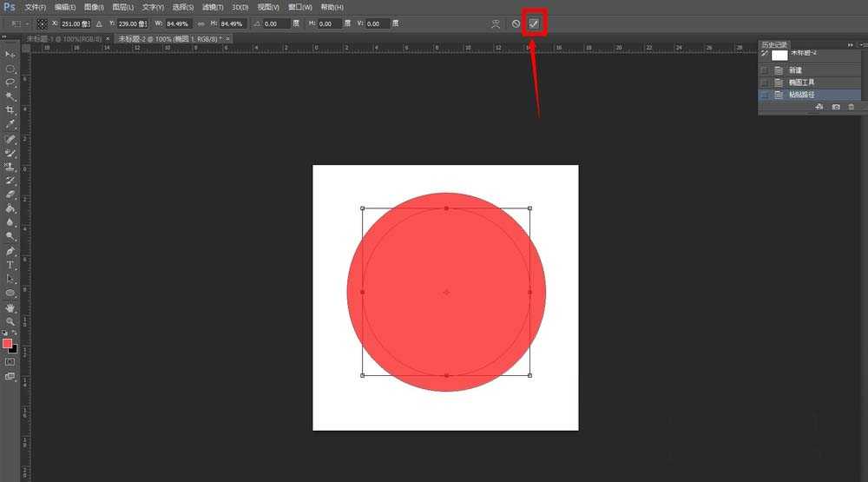Create new snapshot camera icon
The height and width of the screenshot is (482, 868).
click(836, 106)
